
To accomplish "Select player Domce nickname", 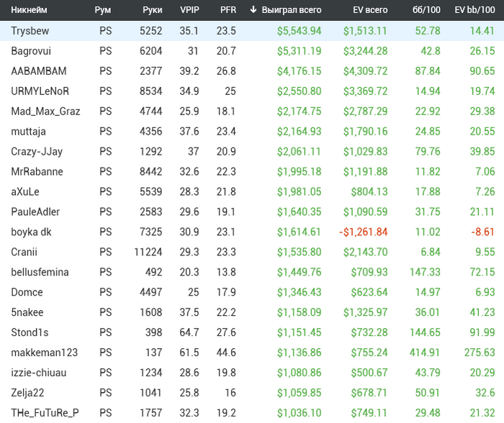I will [x=27, y=292].
